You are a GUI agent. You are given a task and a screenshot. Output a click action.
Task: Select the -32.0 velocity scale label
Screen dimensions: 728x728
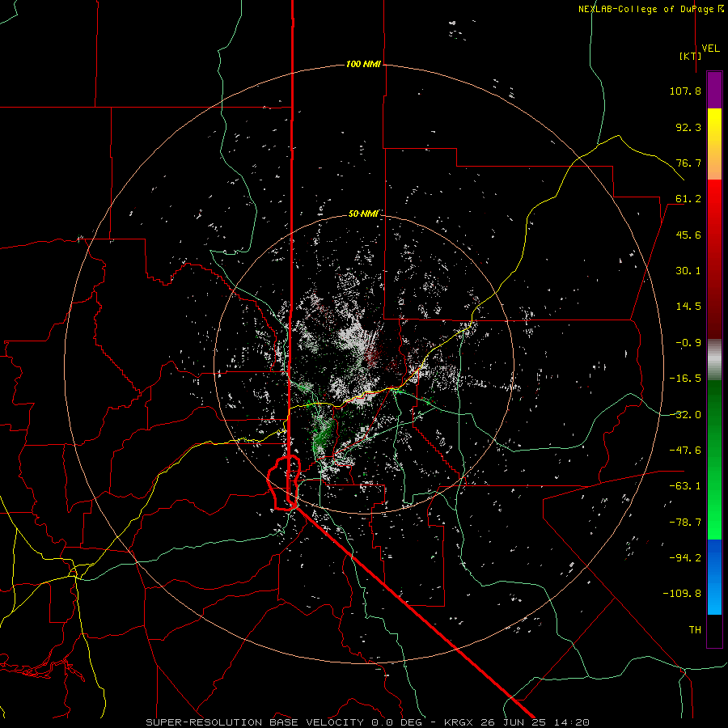point(685,415)
